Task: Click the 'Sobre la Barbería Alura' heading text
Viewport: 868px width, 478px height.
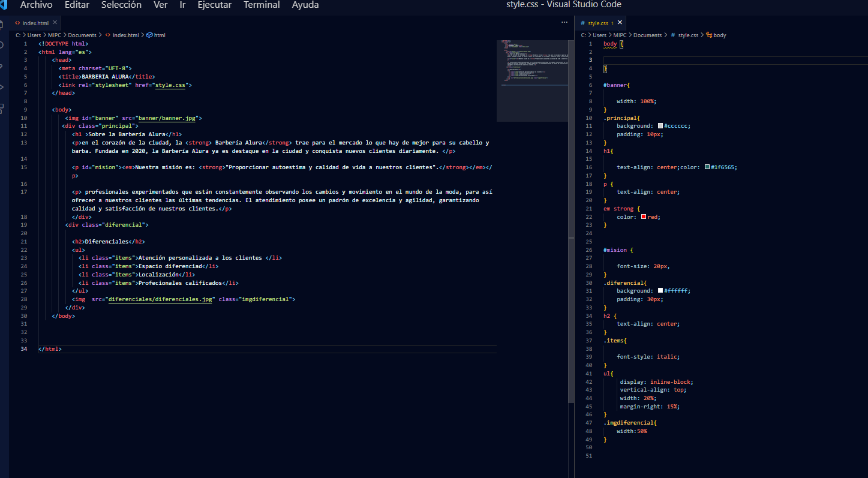Action: click(x=127, y=134)
